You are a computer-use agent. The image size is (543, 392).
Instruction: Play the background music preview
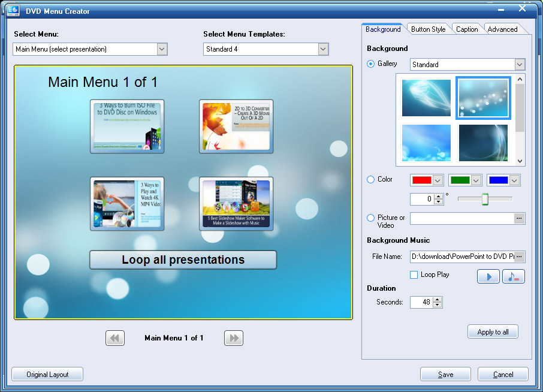click(x=488, y=276)
